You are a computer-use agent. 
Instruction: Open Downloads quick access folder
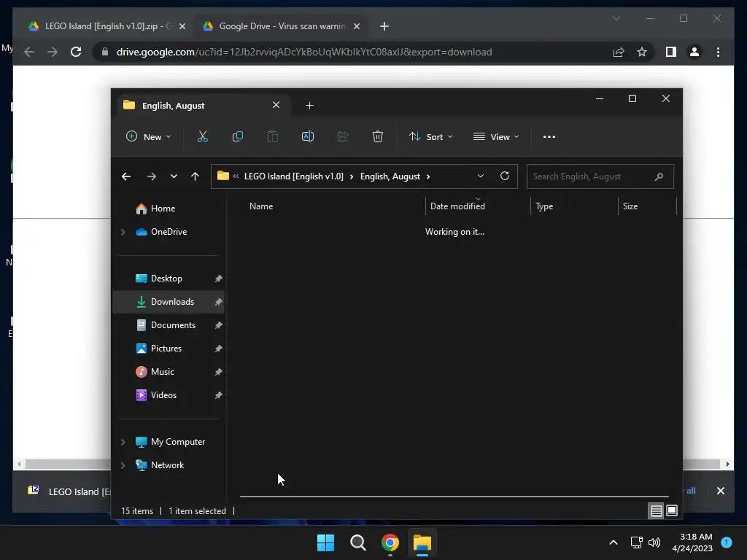point(169,302)
